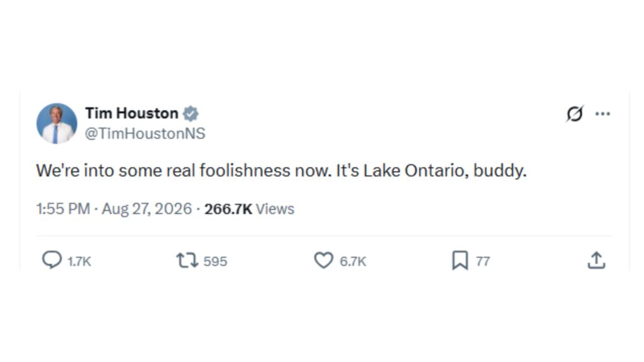The width and height of the screenshot is (644, 362).
Task: Open Tim Houston's profile picture
Action: (x=57, y=124)
